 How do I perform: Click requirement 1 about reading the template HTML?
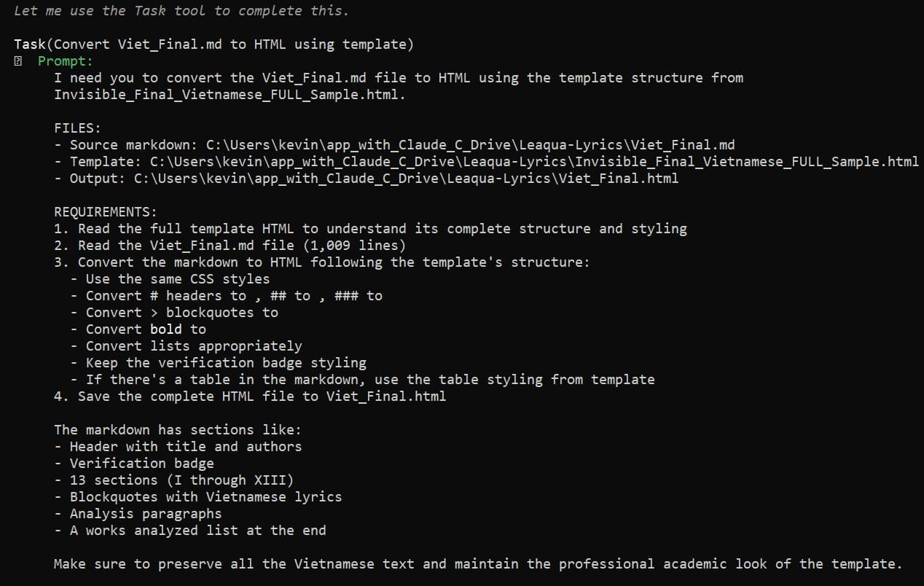click(x=370, y=229)
